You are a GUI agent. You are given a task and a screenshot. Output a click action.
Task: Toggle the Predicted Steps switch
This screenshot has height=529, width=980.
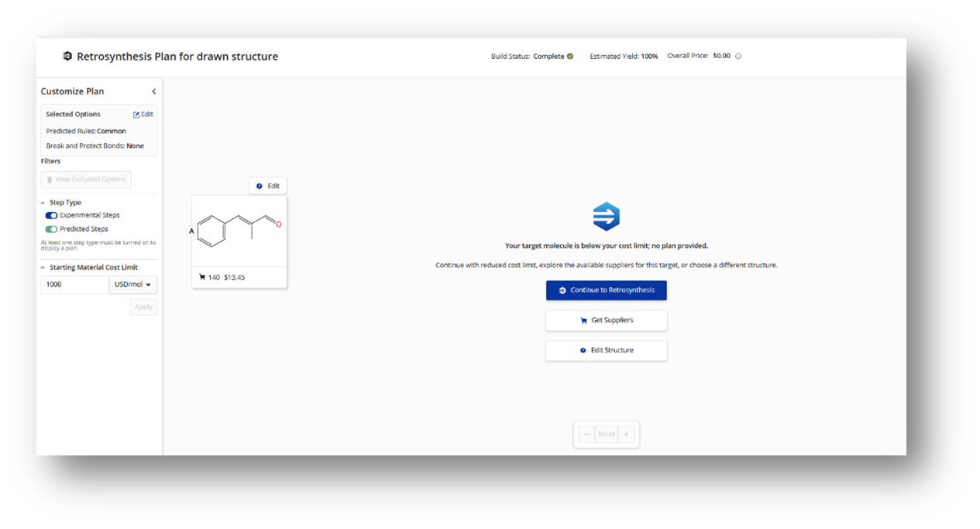[51, 229]
